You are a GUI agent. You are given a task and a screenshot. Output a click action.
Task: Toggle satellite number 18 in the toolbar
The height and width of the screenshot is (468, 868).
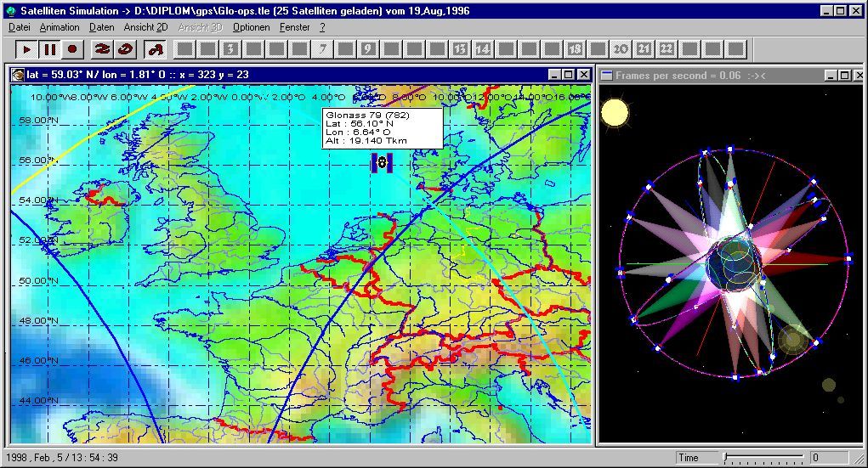point(575,49)
